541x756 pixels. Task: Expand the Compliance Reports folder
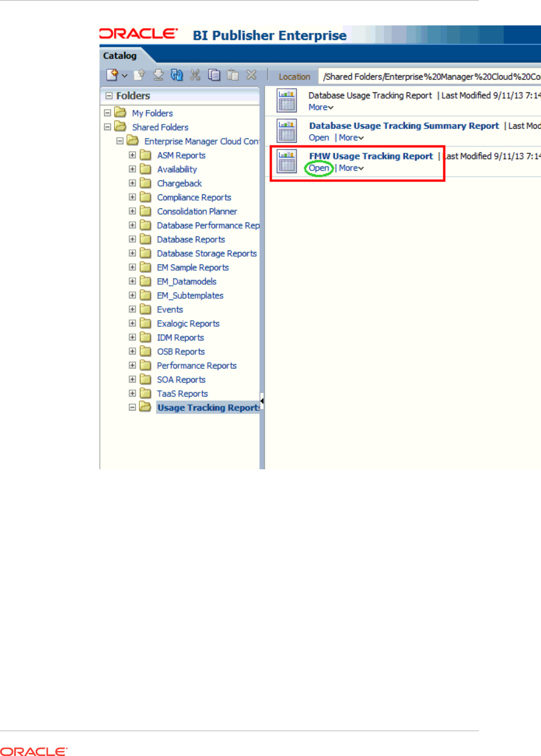tap(132, 197)
